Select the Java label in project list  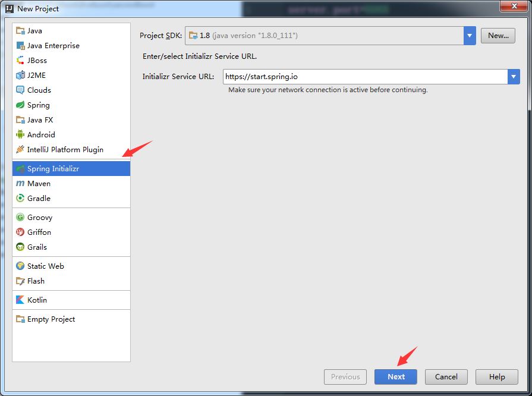tap(34, 31)
